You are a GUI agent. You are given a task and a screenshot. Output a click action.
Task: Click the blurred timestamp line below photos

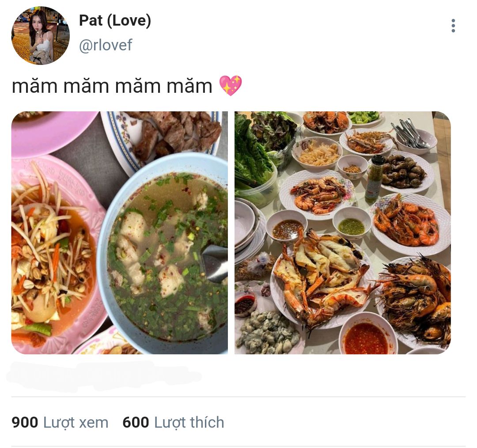103,376
